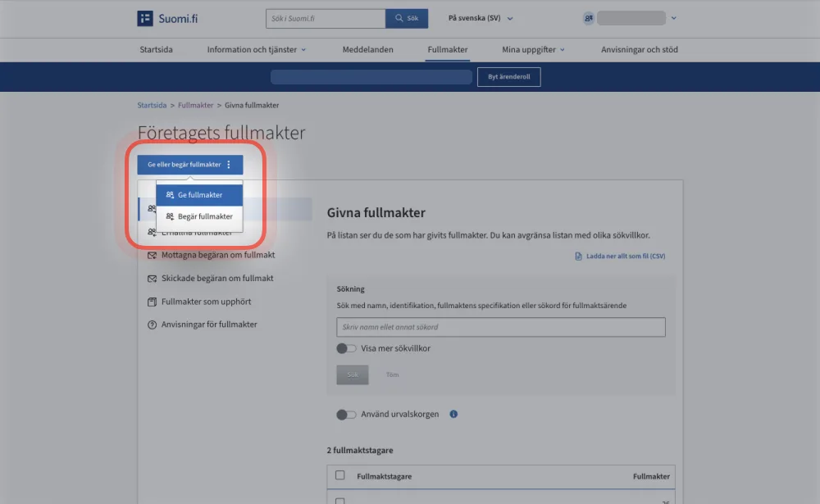This screenshot has width=820, height=504.
Task: Click the info icon beside Använd urvalskorgen
Action: click(x=453, y=414)
